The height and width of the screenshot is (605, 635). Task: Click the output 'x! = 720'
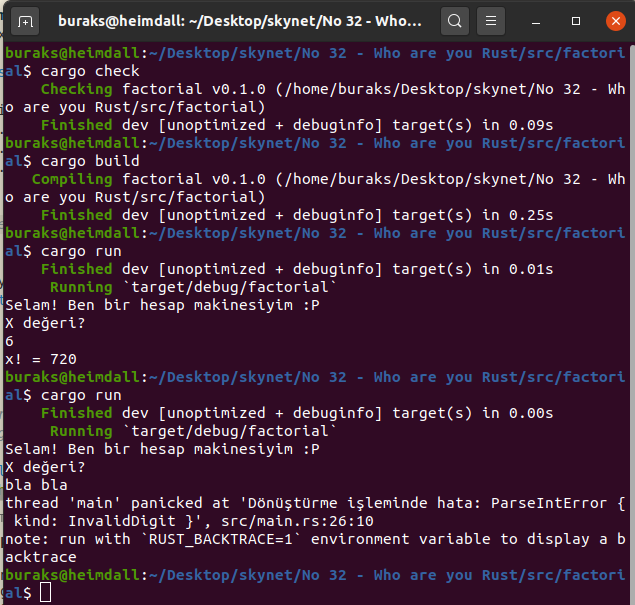(40, 359)
